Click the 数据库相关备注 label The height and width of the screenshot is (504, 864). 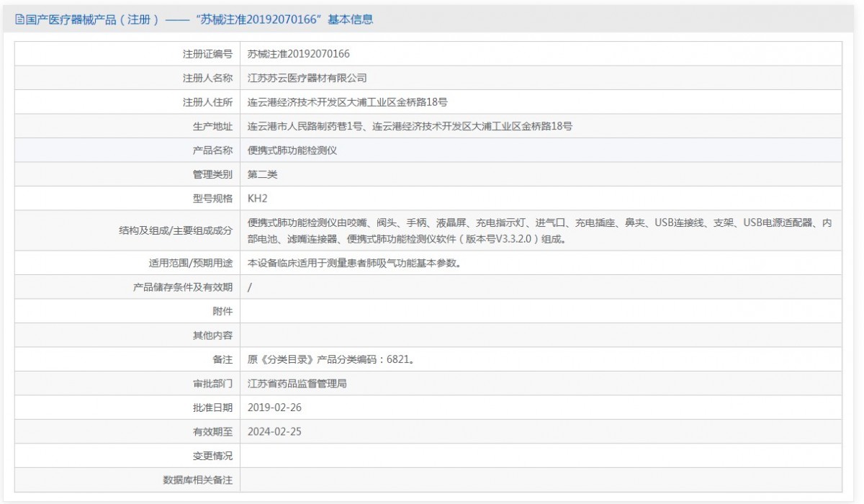tap(198, 480)
